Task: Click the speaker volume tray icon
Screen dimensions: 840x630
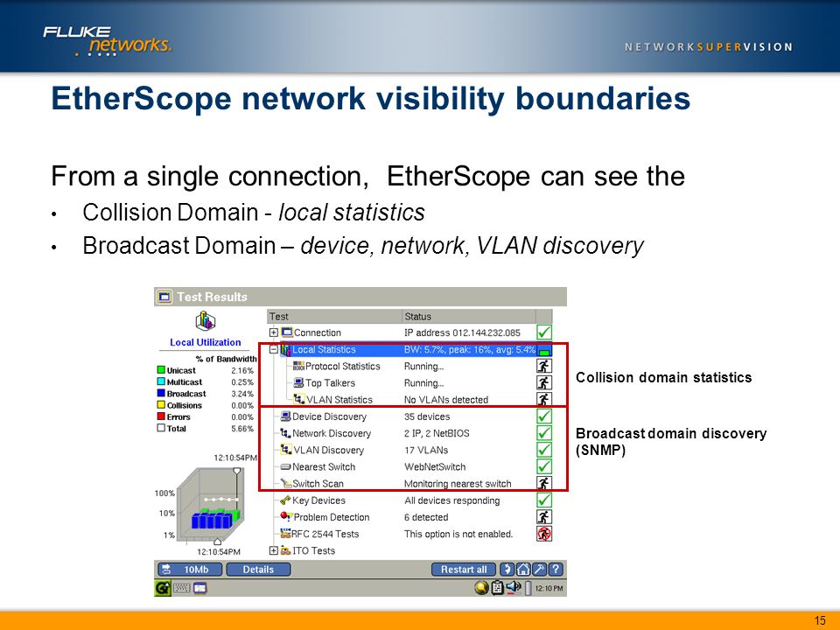Action: coord(514,588)
